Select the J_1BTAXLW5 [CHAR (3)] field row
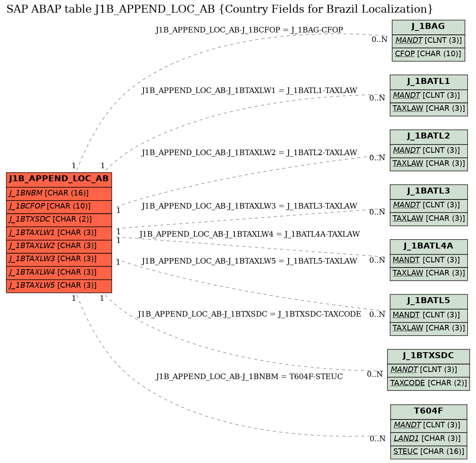Viewport: 476px width, 463px height. (x=59, y=286)
